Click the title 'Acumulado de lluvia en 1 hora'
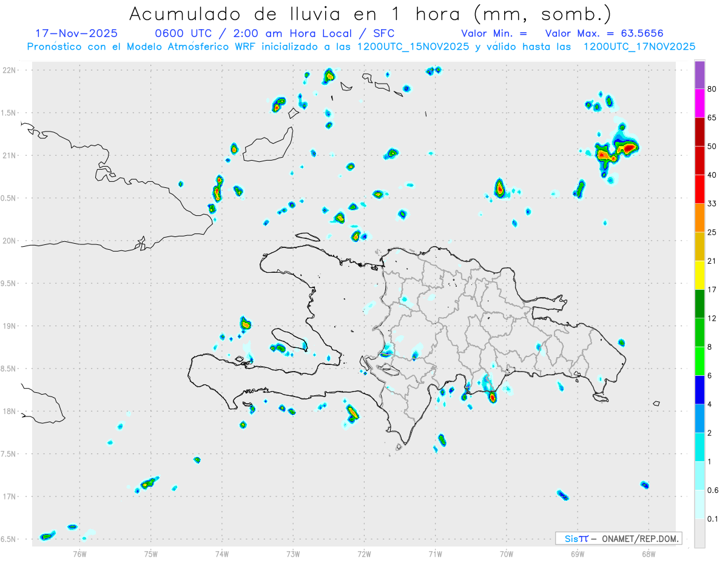The width and height of the screenshot is (728, 562). click(297, 14)
